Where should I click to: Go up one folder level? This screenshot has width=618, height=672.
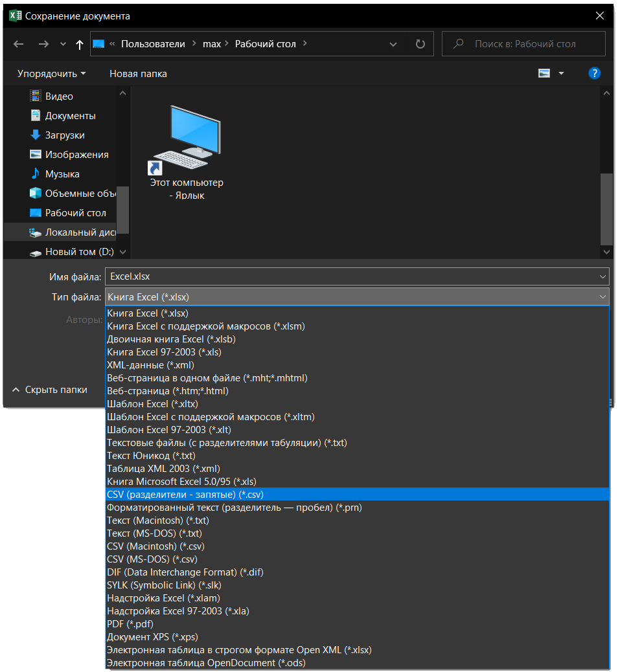79,44
